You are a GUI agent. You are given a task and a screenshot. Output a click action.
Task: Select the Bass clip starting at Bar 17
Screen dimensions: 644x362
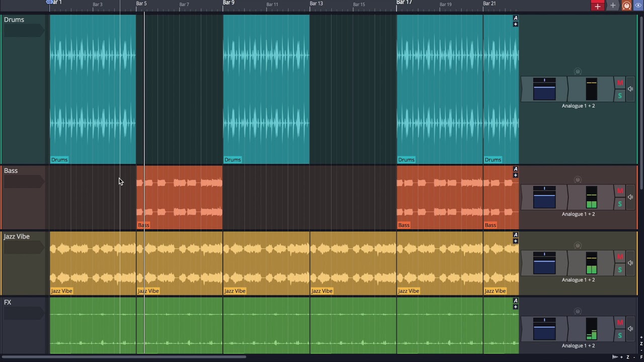(x=440, y=197)
